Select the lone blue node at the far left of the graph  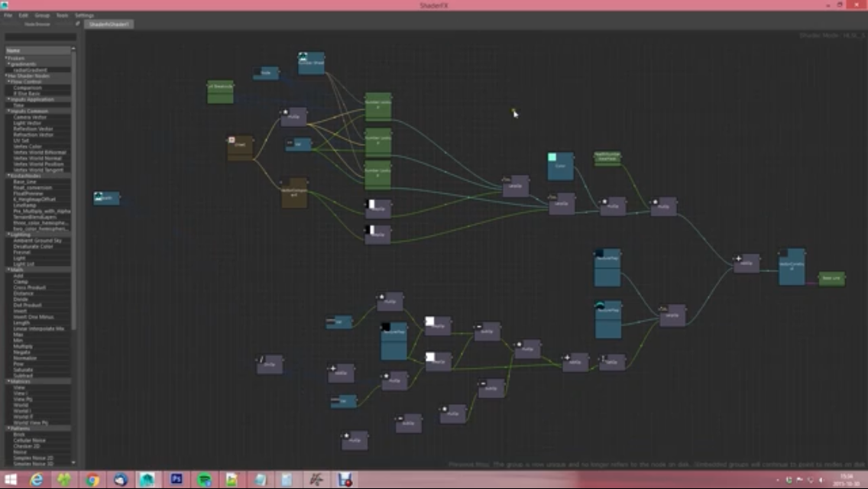coord(106,198)
